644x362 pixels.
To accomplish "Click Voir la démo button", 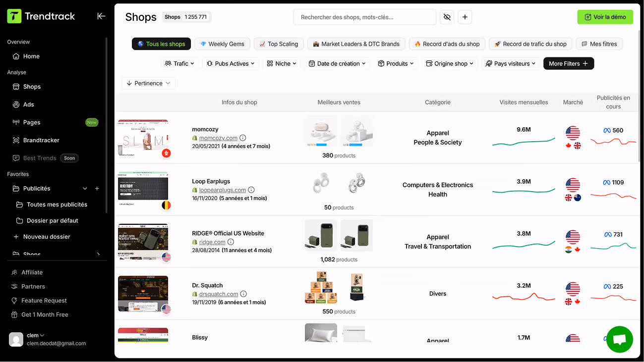I will point(605,17).
